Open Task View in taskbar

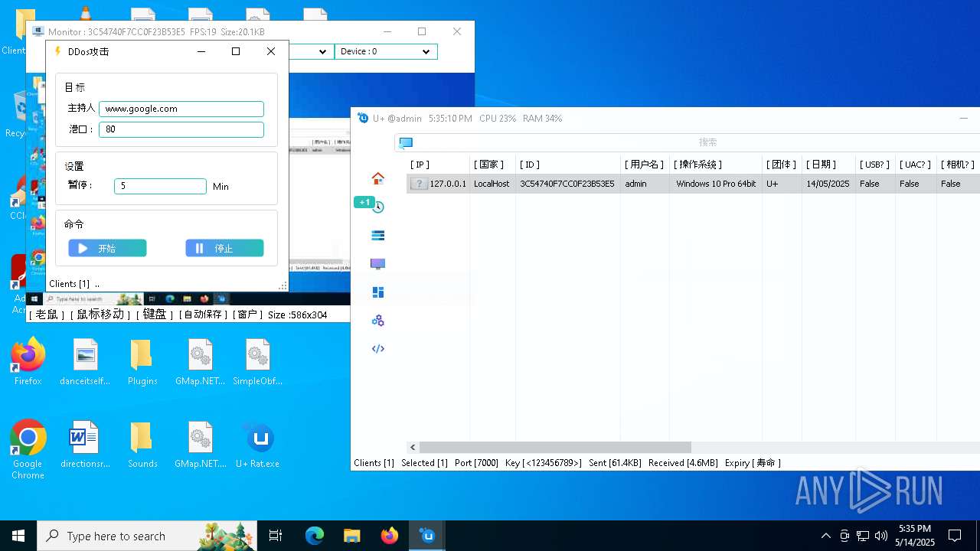tap(276, 536)
